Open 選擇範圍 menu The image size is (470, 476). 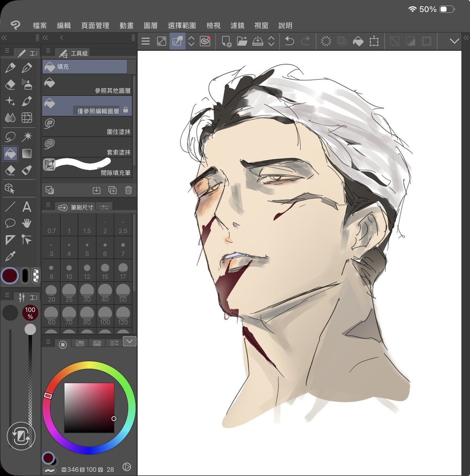pos(182,25)
